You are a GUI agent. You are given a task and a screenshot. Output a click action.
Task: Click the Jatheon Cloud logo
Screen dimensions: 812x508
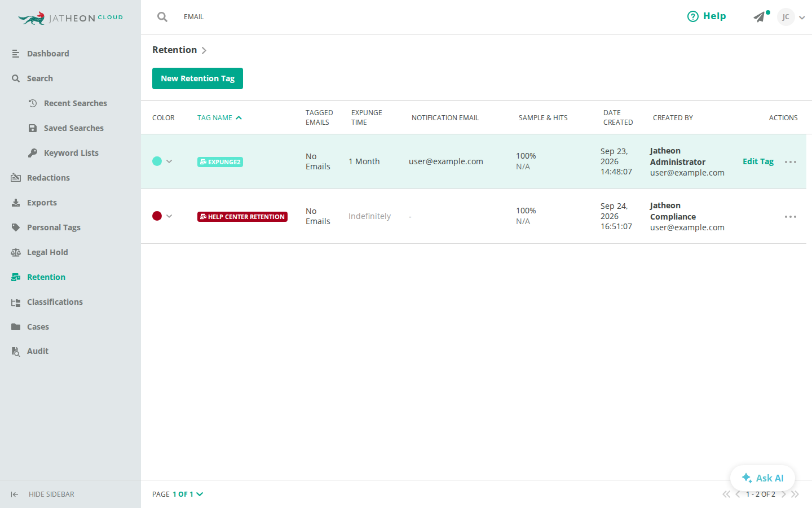point(70,18)
